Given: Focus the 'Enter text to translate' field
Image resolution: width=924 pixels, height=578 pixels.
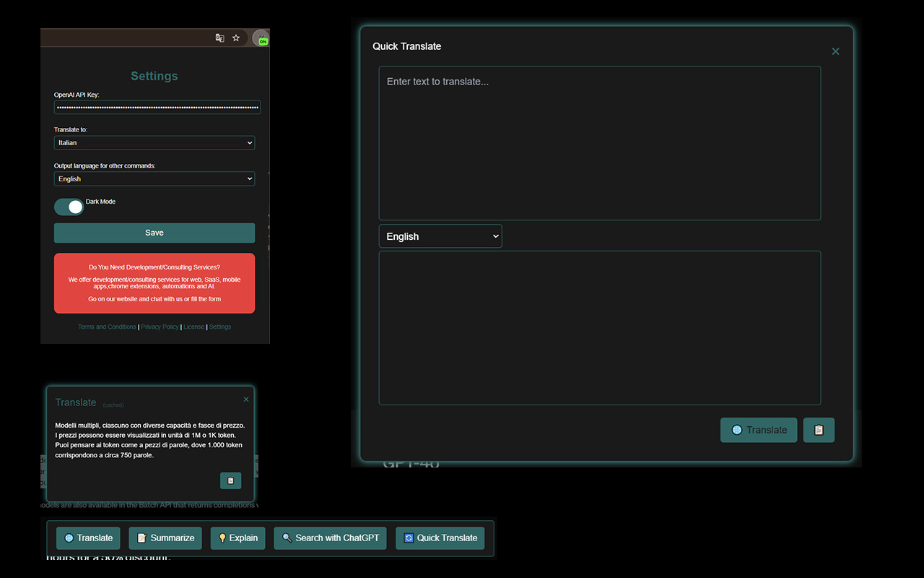Looking at the screenshot, I should (x=599, y=143).
